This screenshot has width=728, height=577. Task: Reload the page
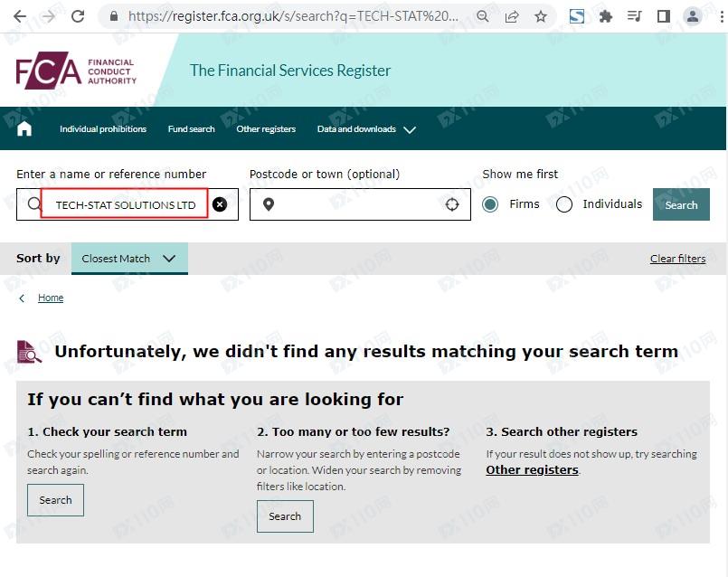click(x=78, y=16)
